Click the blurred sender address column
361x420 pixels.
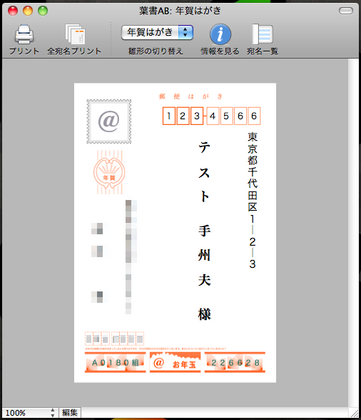[x=130, y=257]
